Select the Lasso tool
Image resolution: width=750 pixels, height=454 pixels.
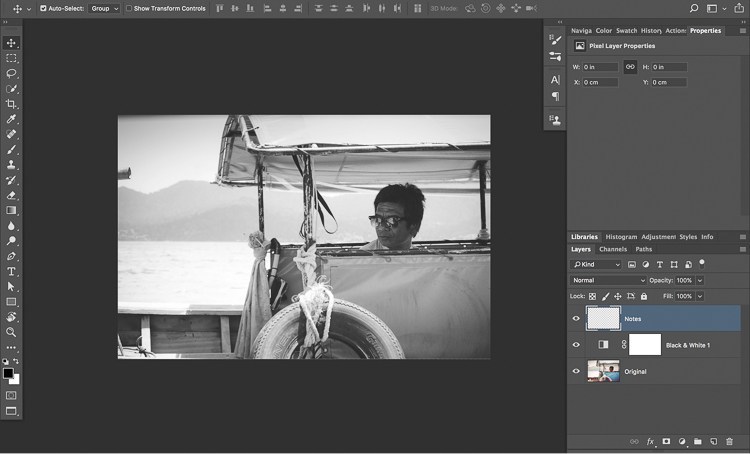coord(11,73)
